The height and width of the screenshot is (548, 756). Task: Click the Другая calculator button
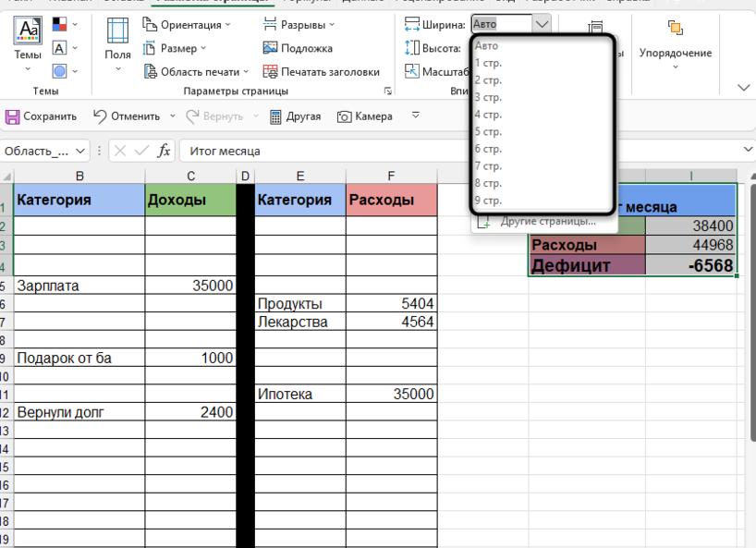[295, 116]
